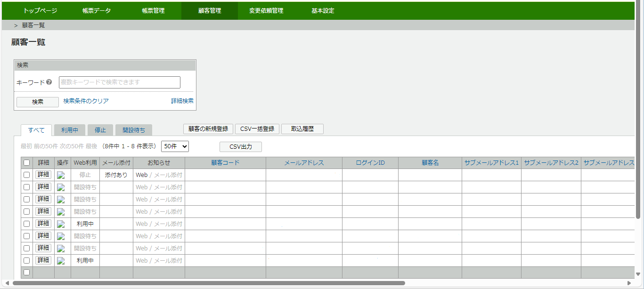Image resolution: width=644 pixels, height=289 pixels.
Task: Click the 検索 search button
Action: [x=37, y=102]
